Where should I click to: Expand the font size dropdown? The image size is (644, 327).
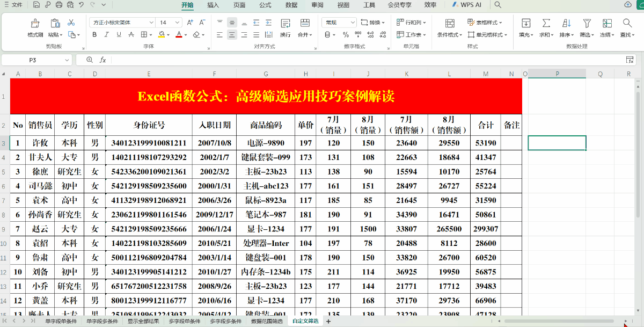tap(176, 22)
